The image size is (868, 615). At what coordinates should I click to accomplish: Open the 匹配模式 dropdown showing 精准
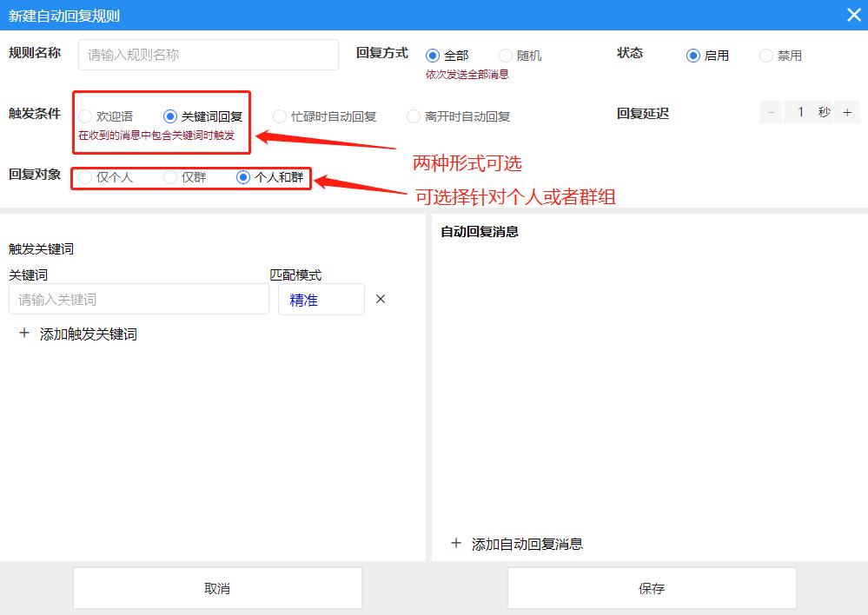point(321,299)
